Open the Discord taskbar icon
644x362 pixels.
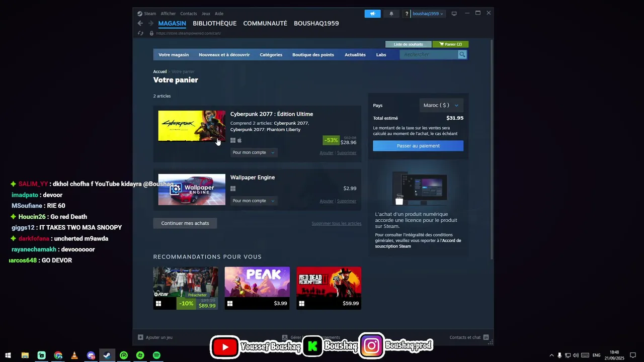pos(91,355)
